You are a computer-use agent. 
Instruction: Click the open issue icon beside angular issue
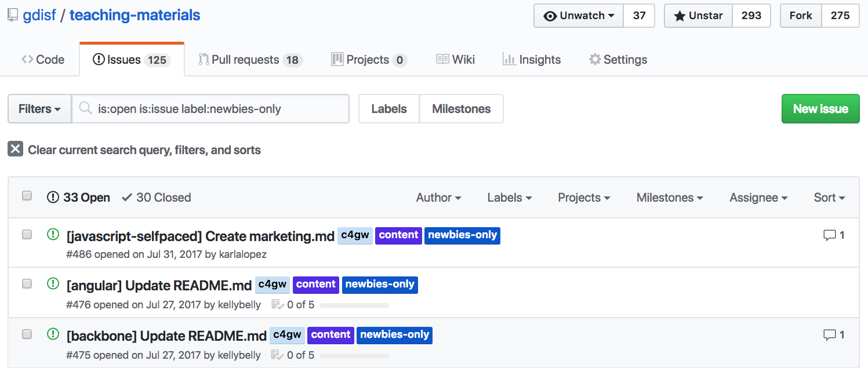click(x=53, y=284)
